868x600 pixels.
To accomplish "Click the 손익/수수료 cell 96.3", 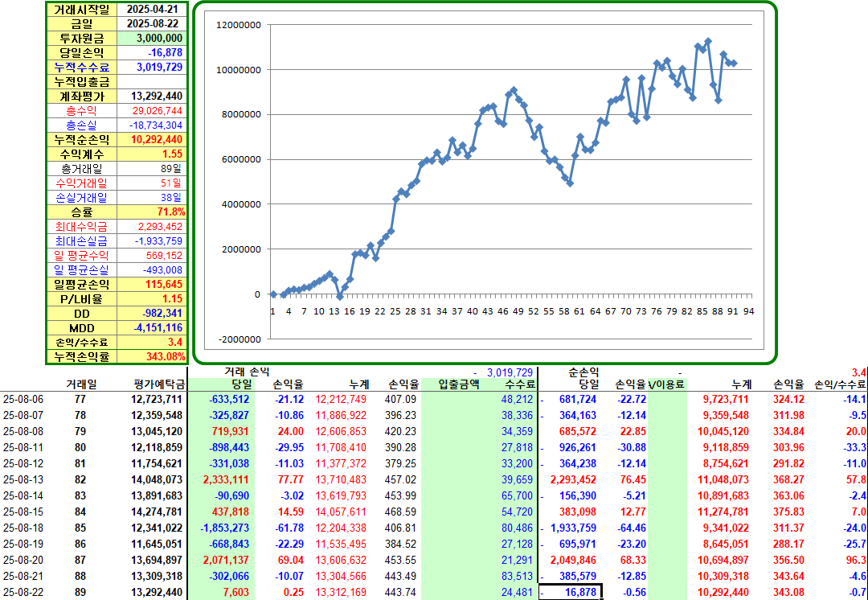I will pyautogui.click(x=856, y=560).
